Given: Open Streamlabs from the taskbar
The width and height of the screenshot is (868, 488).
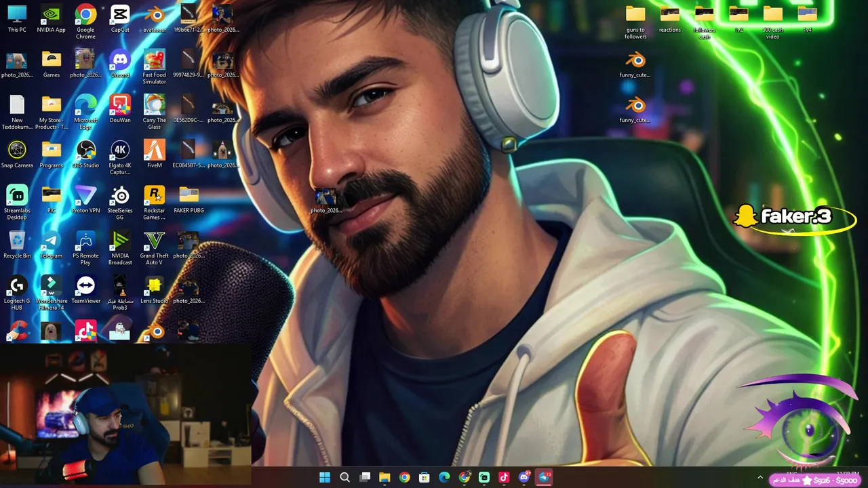Looking at the screenshot, I should point(484,477).
